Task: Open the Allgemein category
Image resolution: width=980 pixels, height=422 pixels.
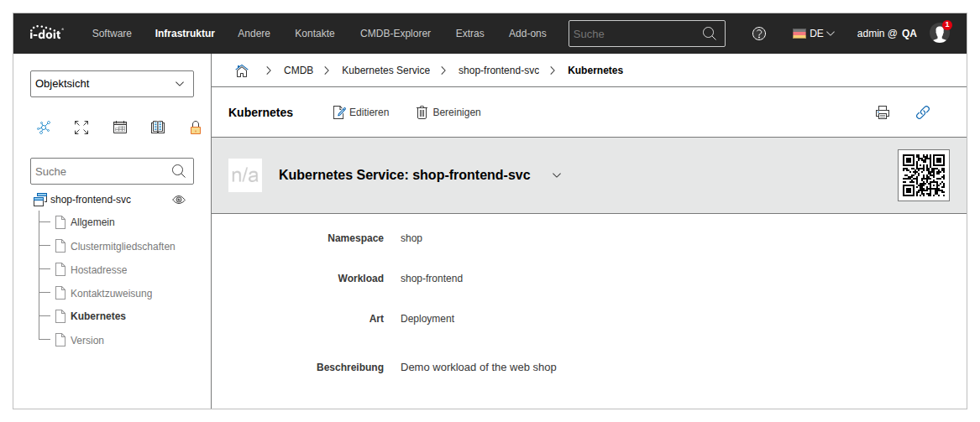Action: pyautogui.click(x=92, y=222)
